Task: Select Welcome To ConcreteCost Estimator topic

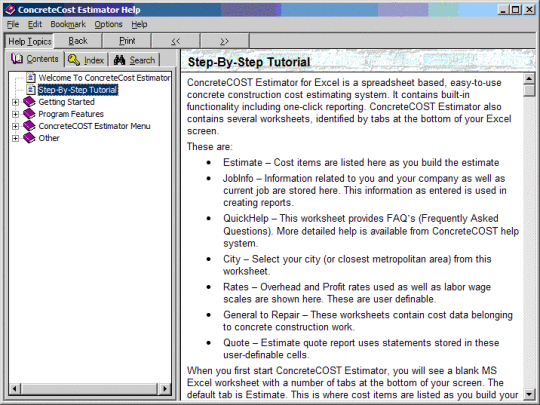Action: point(104,78)
